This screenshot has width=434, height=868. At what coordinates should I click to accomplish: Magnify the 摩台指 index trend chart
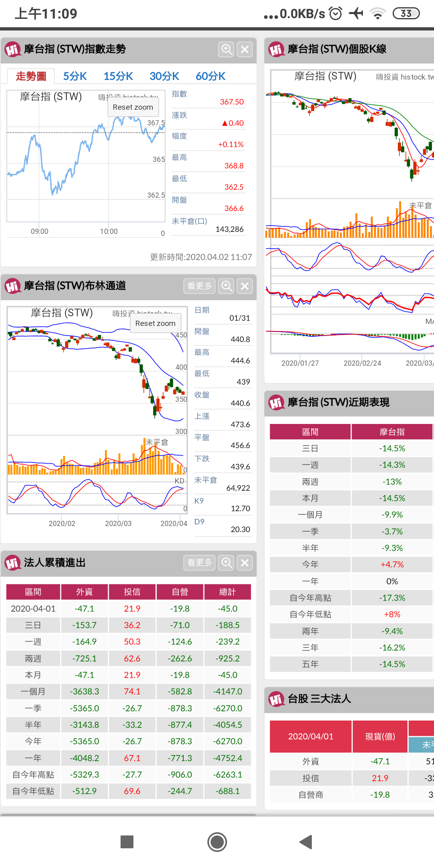(226, 49)
